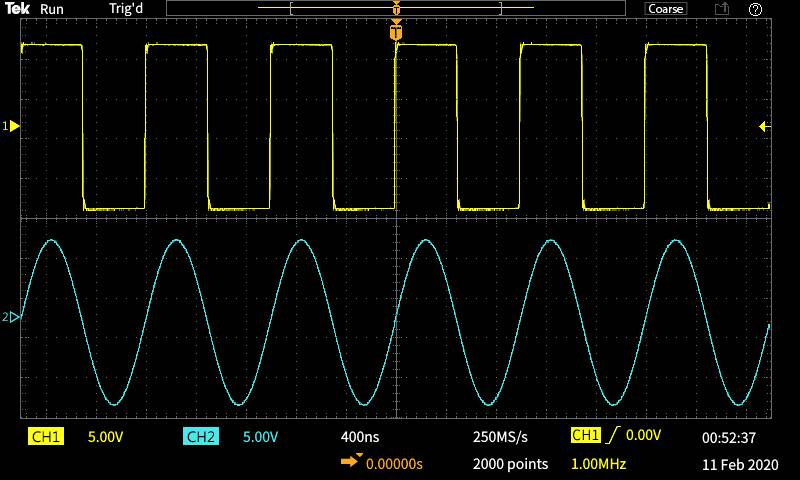Click the help question mark icon
Image resolution: width=800 pixels, height=480 pixels.
[x=755, y=9]
